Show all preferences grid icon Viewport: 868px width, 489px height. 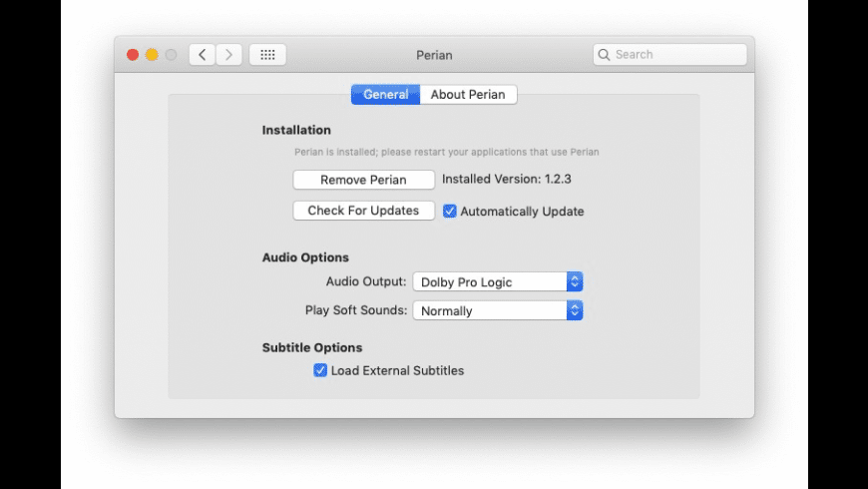pyautogui.click(x=267, y=54)
